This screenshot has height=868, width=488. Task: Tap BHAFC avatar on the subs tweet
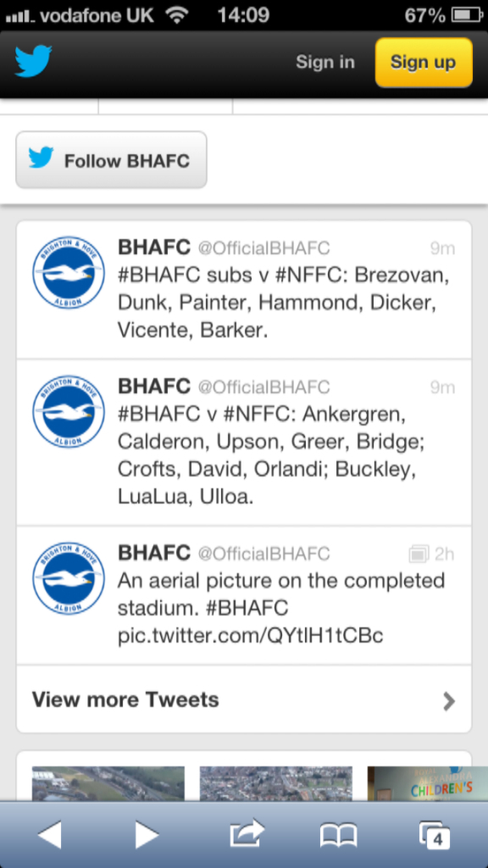click(x=69, y=272)
